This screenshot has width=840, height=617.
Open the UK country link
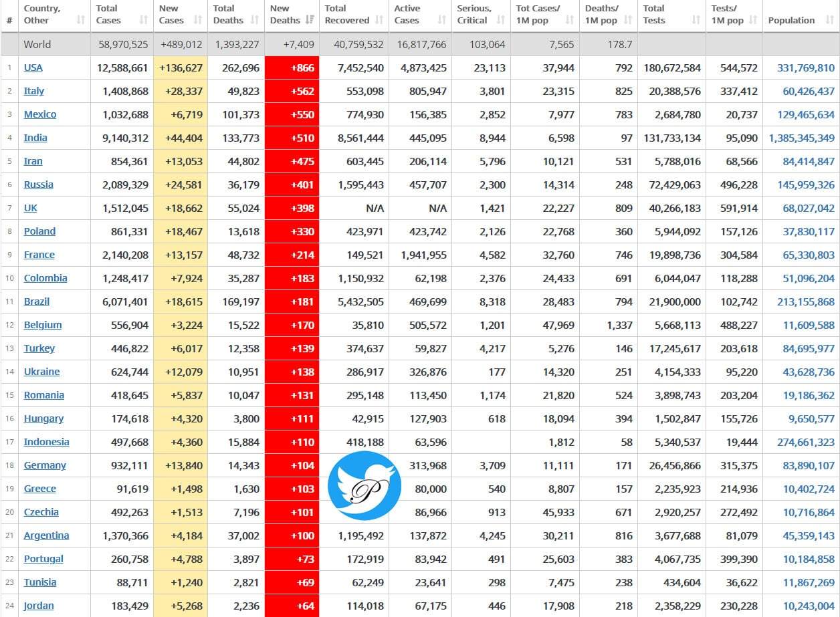(x=31, y=208)
